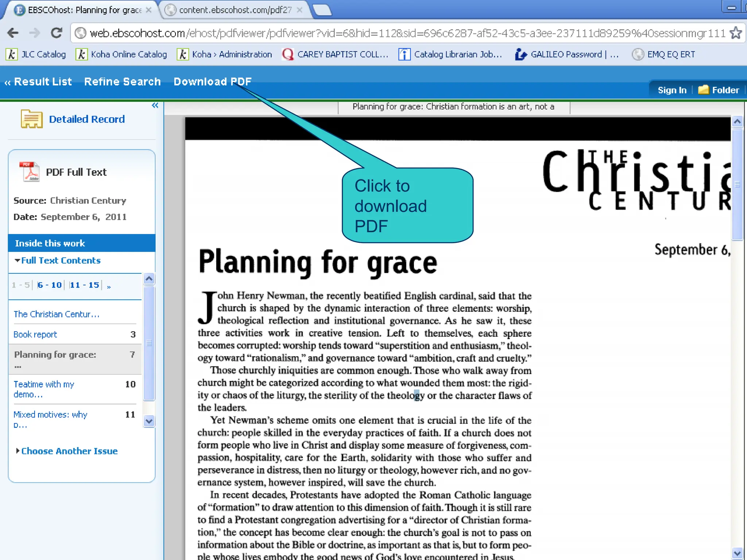This screenshot has width=747, height=560.
Task: Minimize the browser window
Action: 731,7
